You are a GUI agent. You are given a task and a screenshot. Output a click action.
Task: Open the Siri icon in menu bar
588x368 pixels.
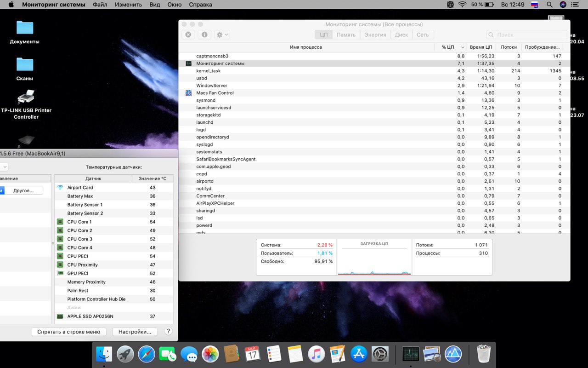(x=563, y=5)
